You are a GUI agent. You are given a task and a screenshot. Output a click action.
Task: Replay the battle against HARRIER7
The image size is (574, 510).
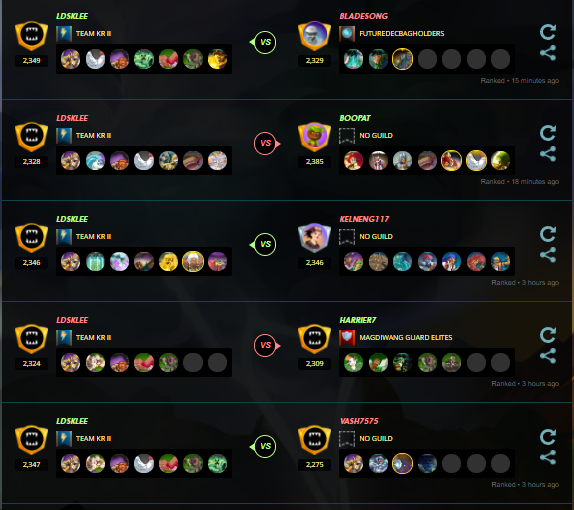tap(548, 335)
